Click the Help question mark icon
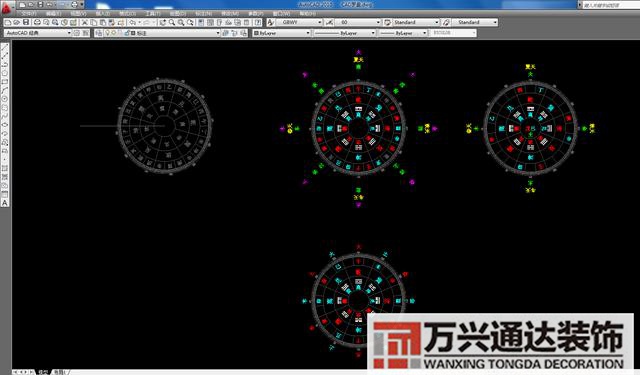The image size is (640, 375). pyautogui.click(x=258, y=22)
